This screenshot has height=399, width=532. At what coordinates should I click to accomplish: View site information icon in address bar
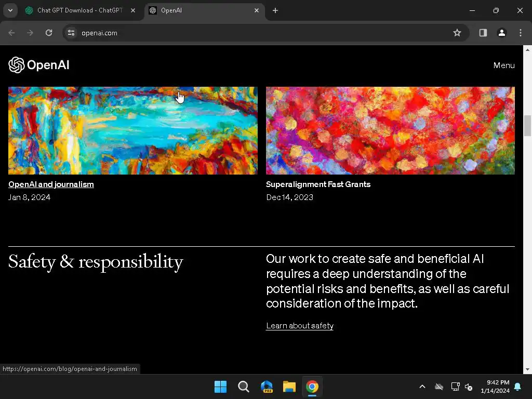tap(71, 33)
